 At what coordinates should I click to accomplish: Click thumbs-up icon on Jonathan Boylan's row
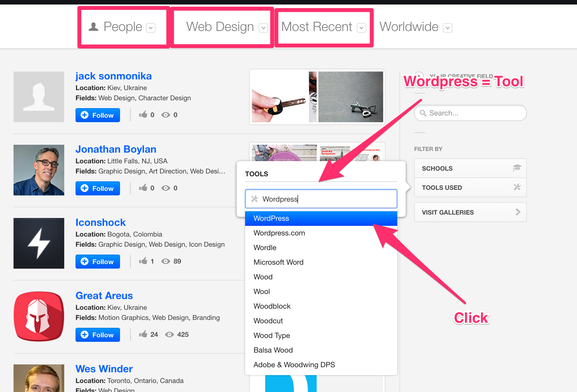tap(143, 188)
